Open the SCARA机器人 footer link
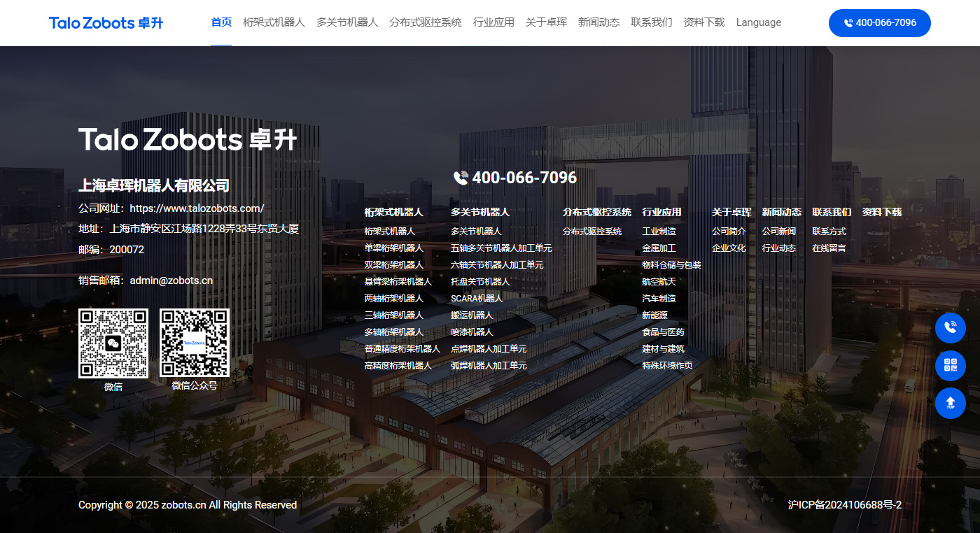Viewport: 980px width, 533px height. [477, 298]
